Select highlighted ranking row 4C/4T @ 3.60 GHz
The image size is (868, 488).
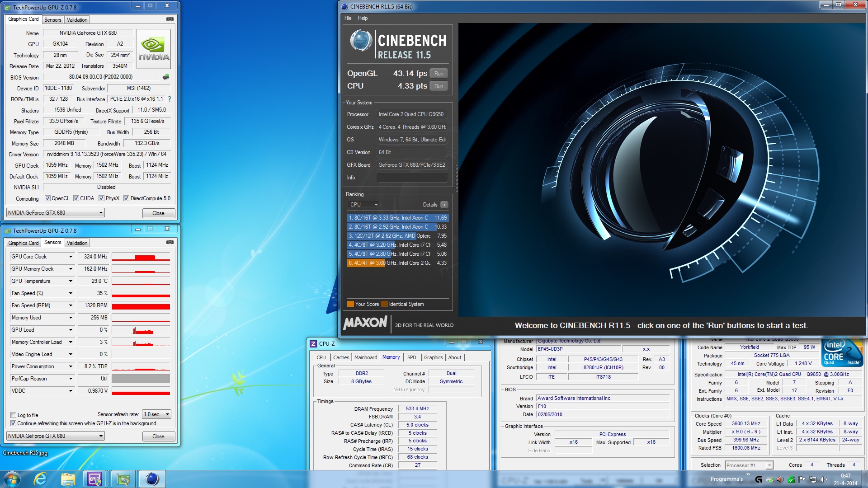397,263
